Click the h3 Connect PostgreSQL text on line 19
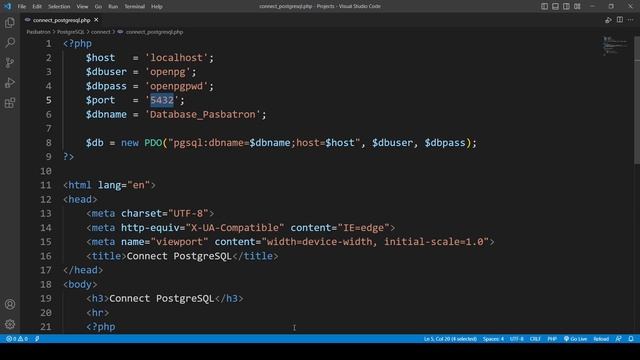 (x=162, y=299)
